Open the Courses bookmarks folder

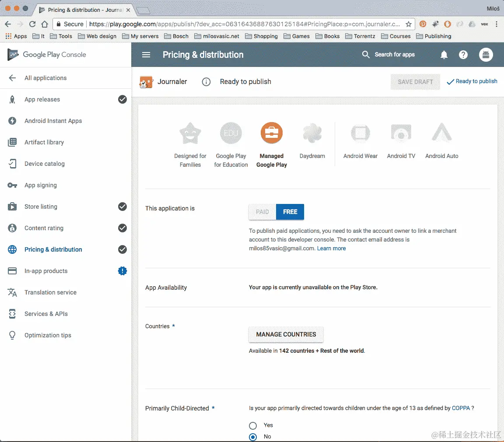395,36
